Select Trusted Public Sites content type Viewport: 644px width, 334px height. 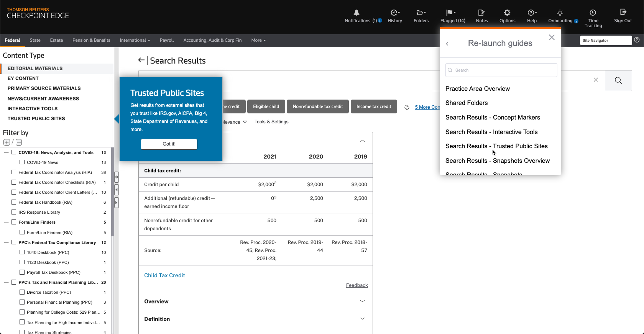pyautogui.click(x=36, y=119)
